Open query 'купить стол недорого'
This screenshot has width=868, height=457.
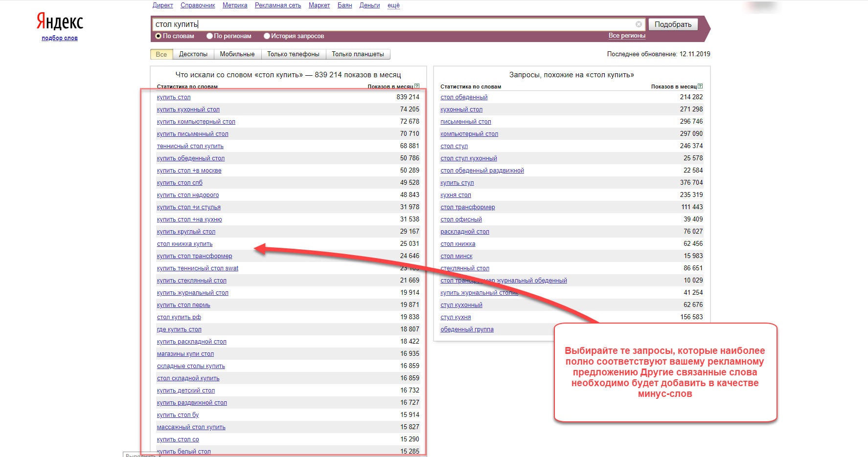click(x=188, y=195)
